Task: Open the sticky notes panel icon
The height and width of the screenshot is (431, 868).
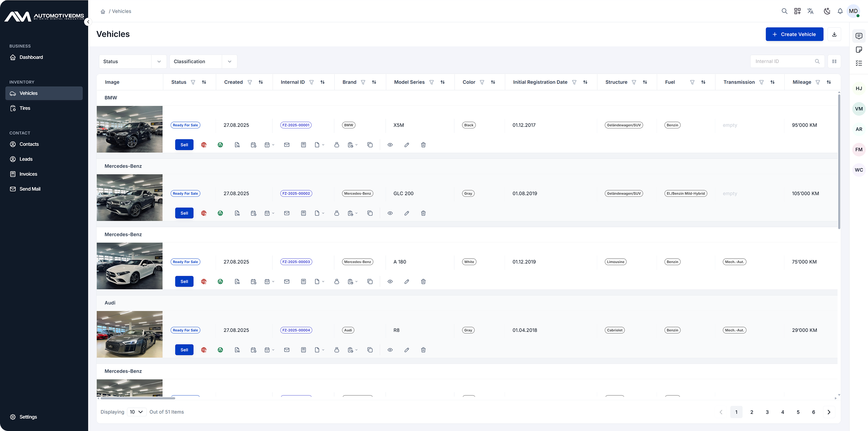Action: click(x=859, y=50)
